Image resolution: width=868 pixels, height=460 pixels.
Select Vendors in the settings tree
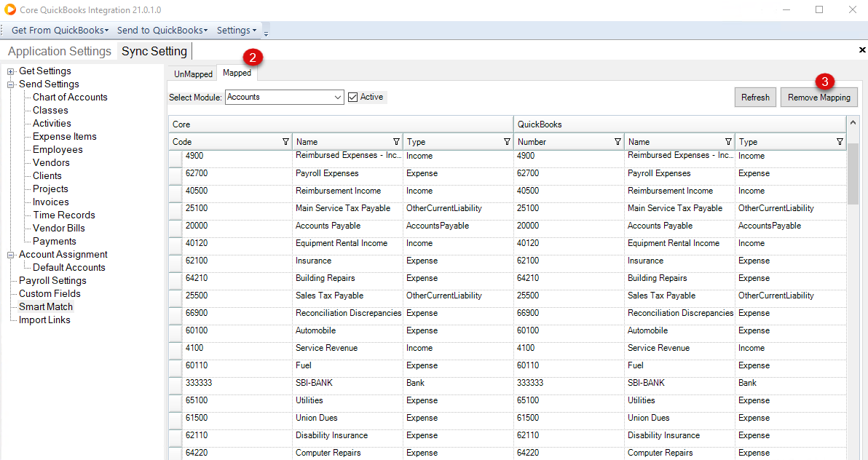click(x=51, y=163)
